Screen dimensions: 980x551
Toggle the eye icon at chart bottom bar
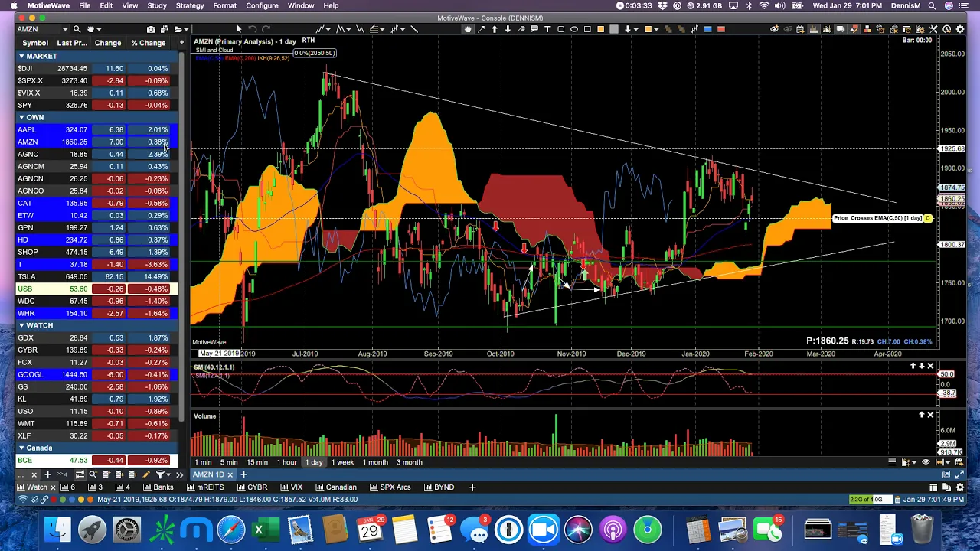(926, 462)
